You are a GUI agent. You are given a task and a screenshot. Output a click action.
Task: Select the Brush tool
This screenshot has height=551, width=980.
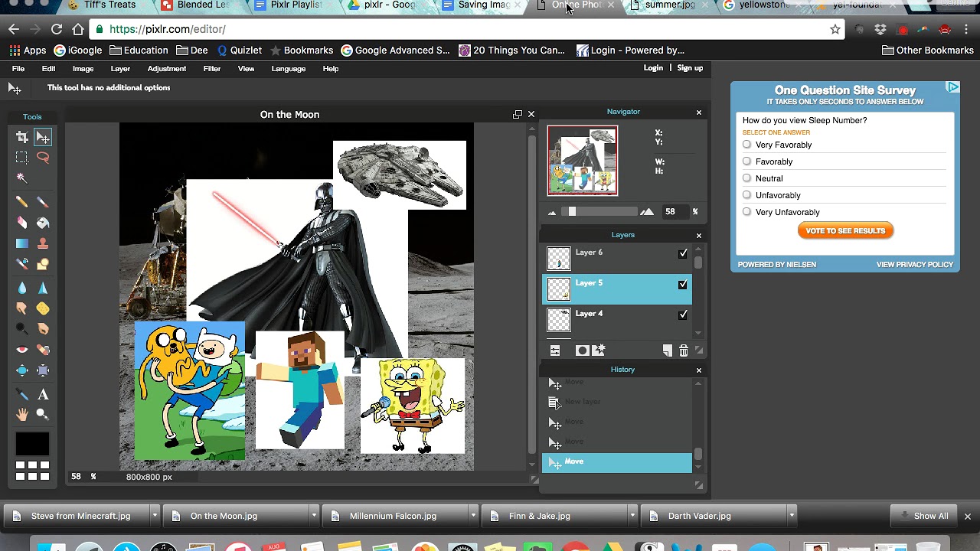click(x=43, y=202)
